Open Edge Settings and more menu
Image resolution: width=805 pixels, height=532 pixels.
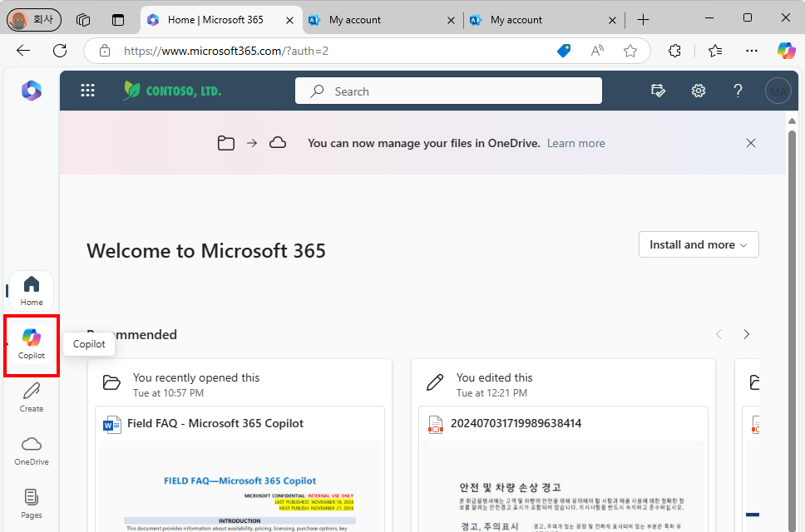tap(752, 51)
